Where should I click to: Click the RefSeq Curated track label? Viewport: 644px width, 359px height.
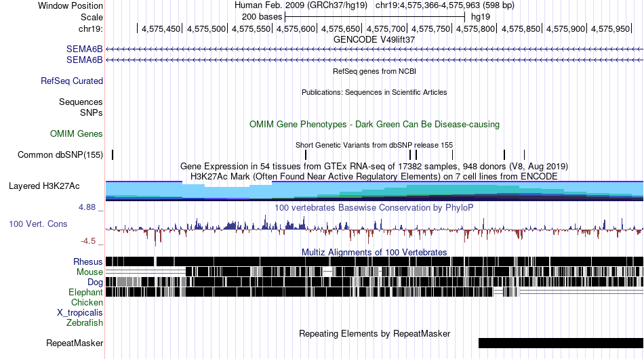coord(71,81)
